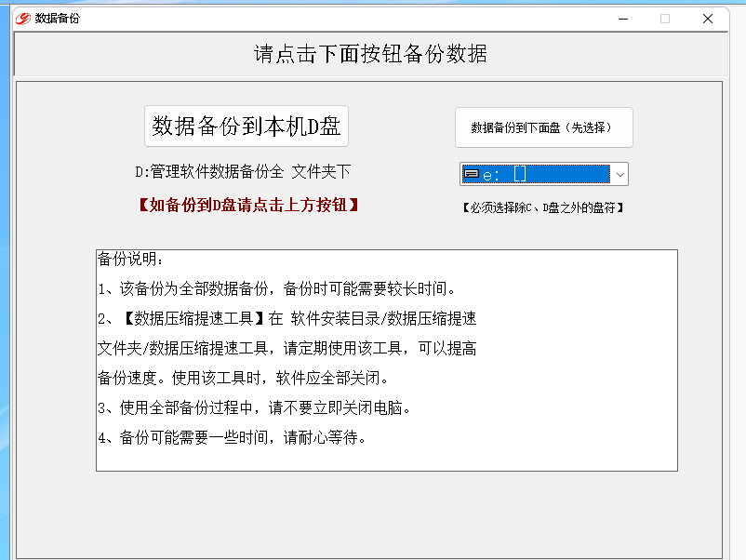Click the window title 数据备份 text
The image size is (746, 560).
click(x=57, y=19)
